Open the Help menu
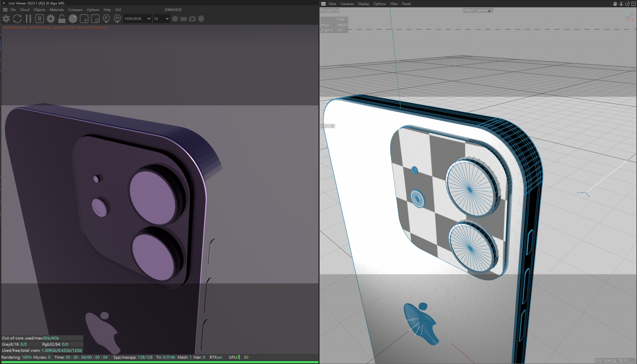Image resolution: width=637 pixels, height=364 pixels. pyautogui.click(x=107, y=10)
